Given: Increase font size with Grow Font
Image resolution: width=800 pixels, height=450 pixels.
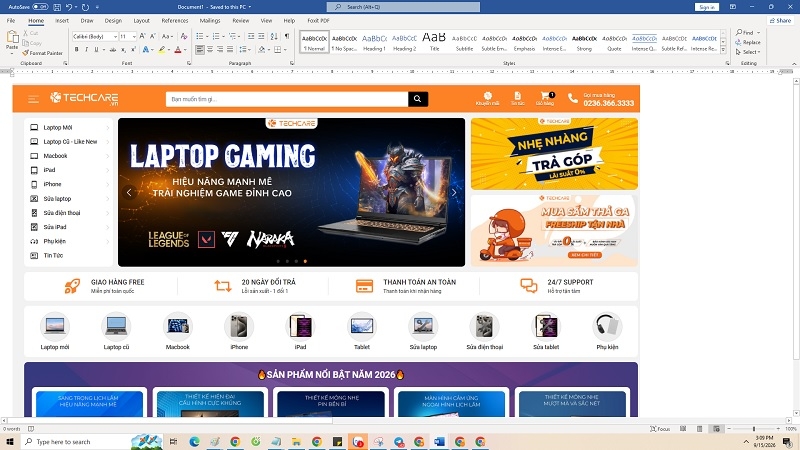Looking at the screenshot, I should (x=142, y=36).
